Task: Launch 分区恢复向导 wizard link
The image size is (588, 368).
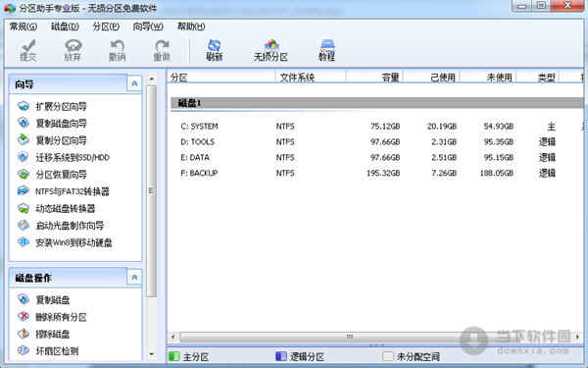Action: pyautogui.click(x=61, y=175)
